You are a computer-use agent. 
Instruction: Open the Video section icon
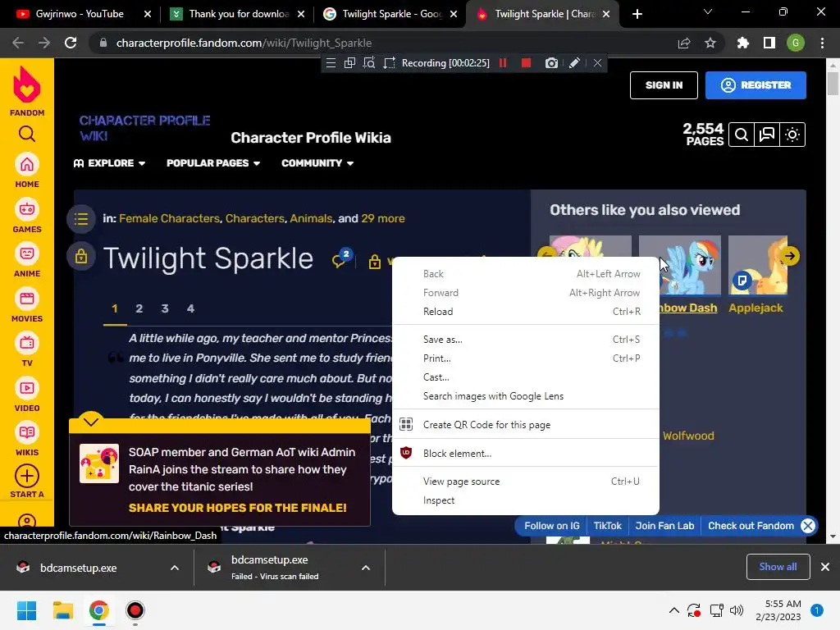tap(27, 388)
